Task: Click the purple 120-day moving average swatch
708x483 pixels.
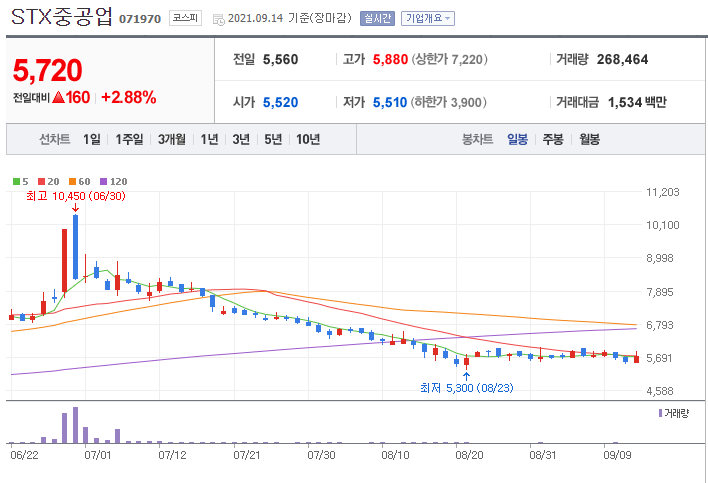Action: pyautogui.click(x=103, y=181)
